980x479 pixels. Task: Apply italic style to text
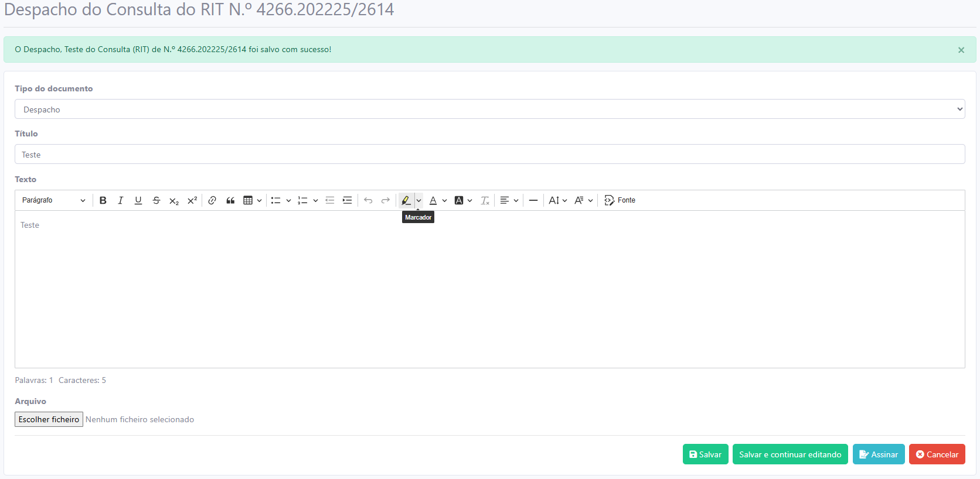[121, 200]
